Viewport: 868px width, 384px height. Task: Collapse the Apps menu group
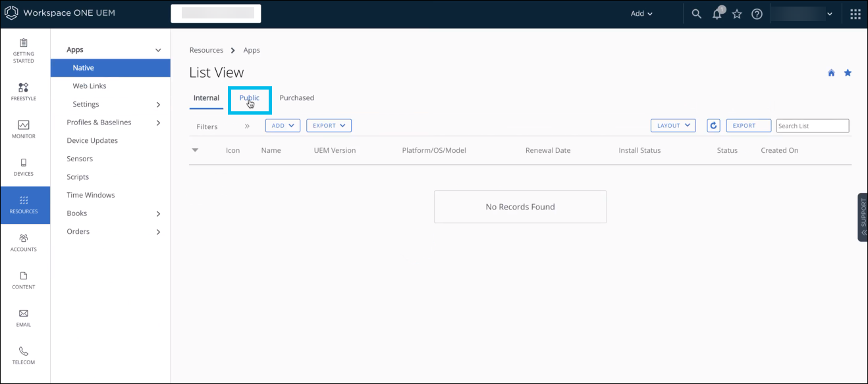pyautogui.click(x=158, y=50)
